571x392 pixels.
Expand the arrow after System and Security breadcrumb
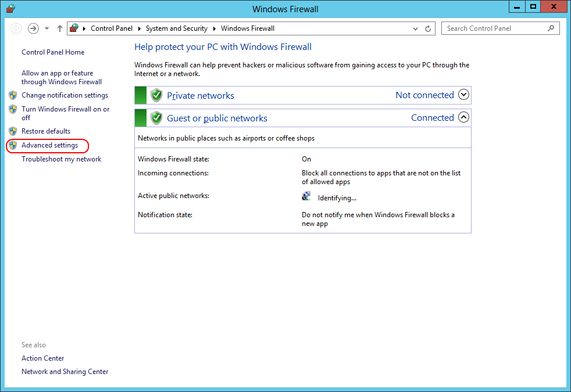click(x=214, y=28)
